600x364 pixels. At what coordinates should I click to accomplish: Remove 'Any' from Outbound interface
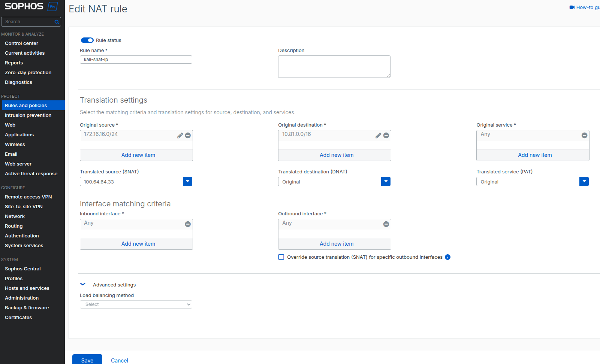[x=386, y=224]
